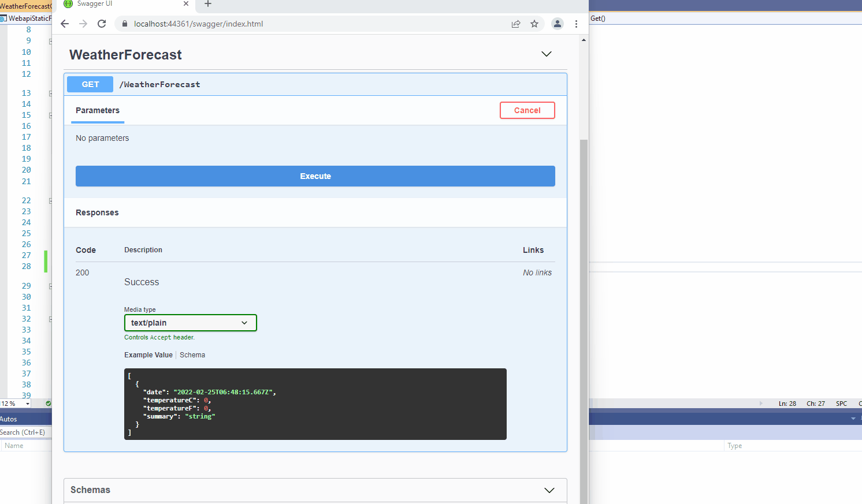
Task: Open the Media type text/plain dropdown
Action: pyautogui.click(x=191, y=323)
